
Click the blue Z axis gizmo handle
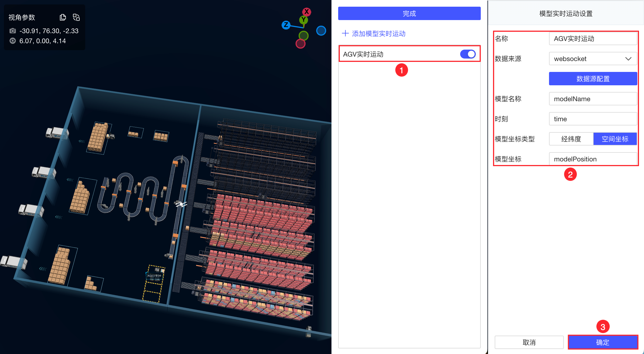coord(286,25)
